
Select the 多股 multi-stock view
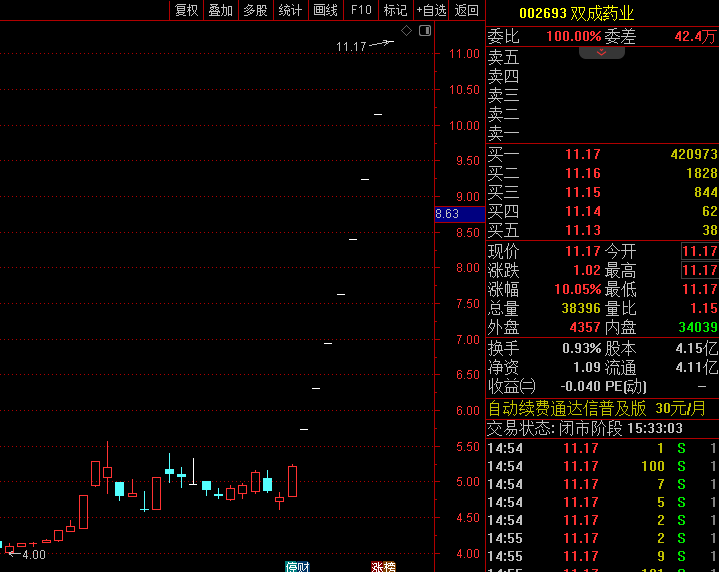[255, 10]
